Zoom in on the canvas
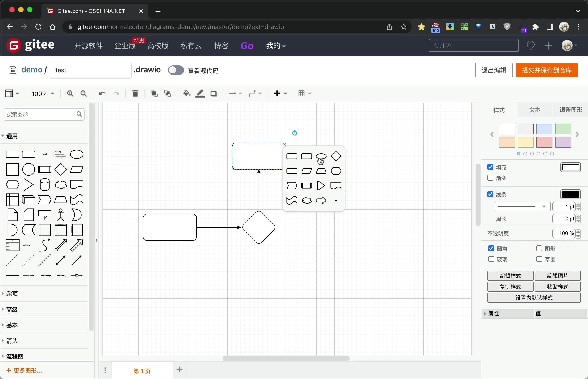The image size is (588, 379). [x=70, y=94]
